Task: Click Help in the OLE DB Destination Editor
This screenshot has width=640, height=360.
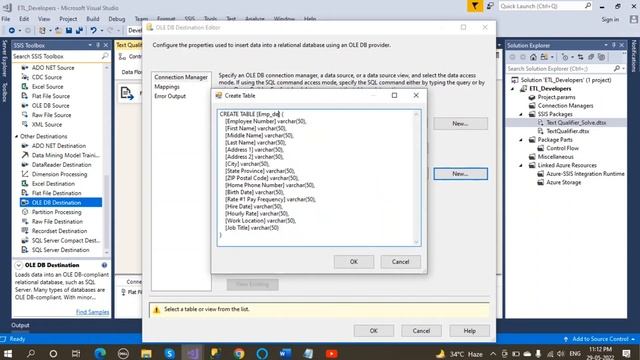Action: coord(469,331)
